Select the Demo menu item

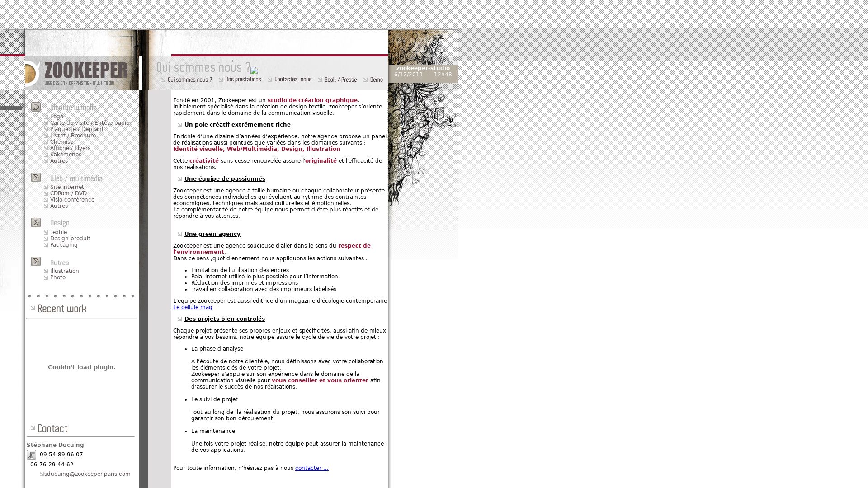pyautogui.click(x=376, y=80)
